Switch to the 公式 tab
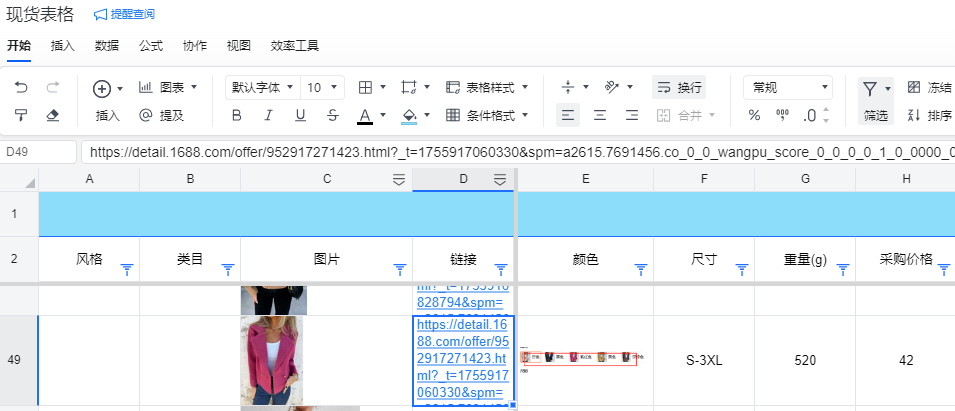The height and width of the screenshot is (411, 955). (151, 45)
